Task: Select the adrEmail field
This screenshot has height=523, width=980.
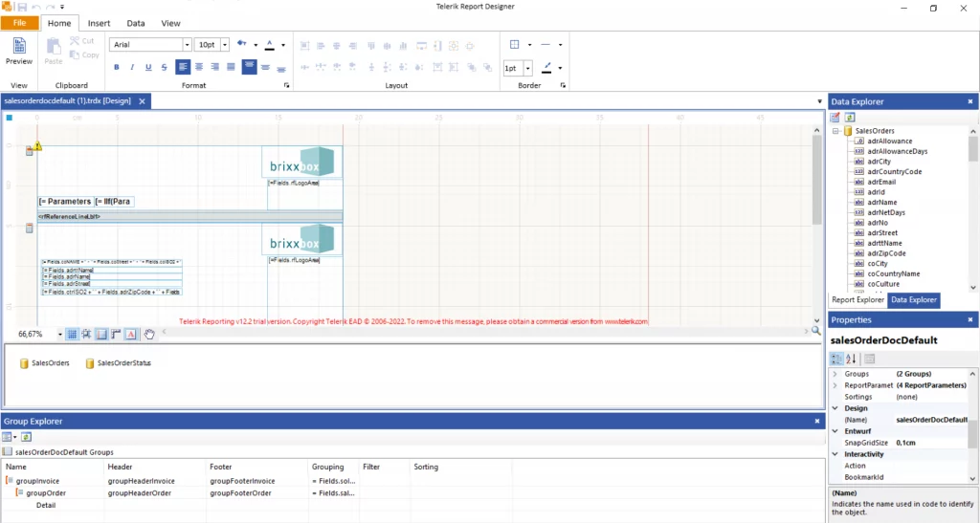Action: coord(881,183)
